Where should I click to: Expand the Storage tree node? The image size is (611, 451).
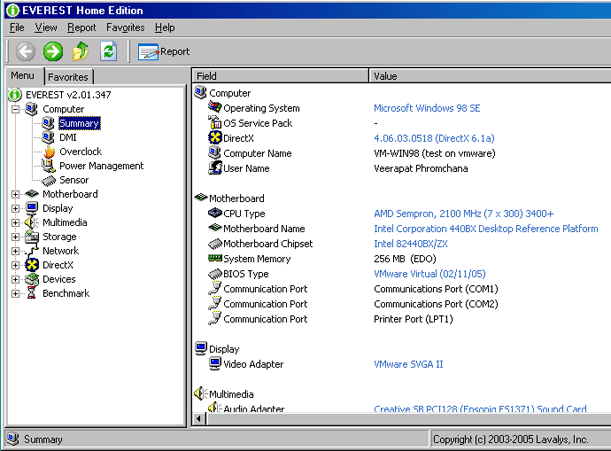point(15,237)
